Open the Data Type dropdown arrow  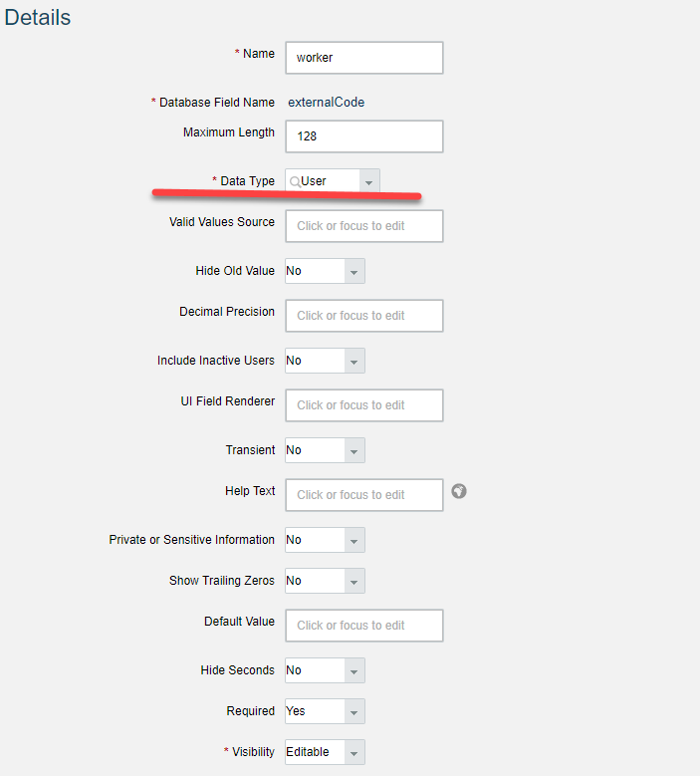coord(369,180)
